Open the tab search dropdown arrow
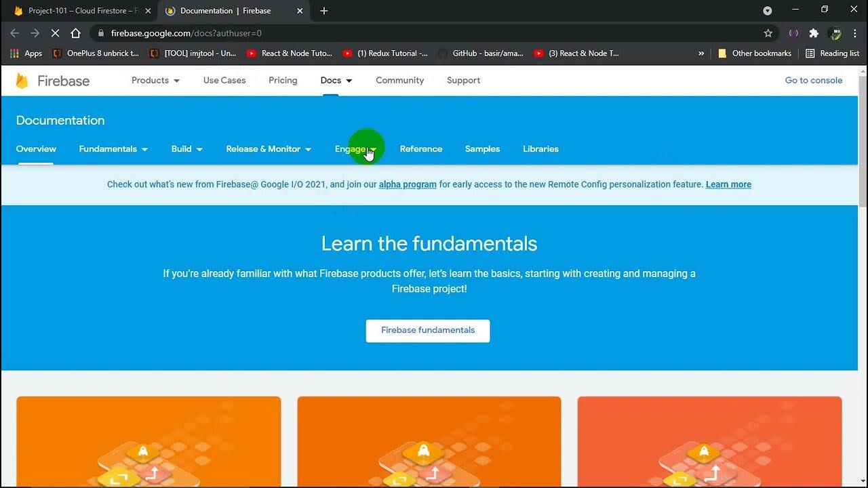This screenshot has height=488, width=868. point(768,11)
